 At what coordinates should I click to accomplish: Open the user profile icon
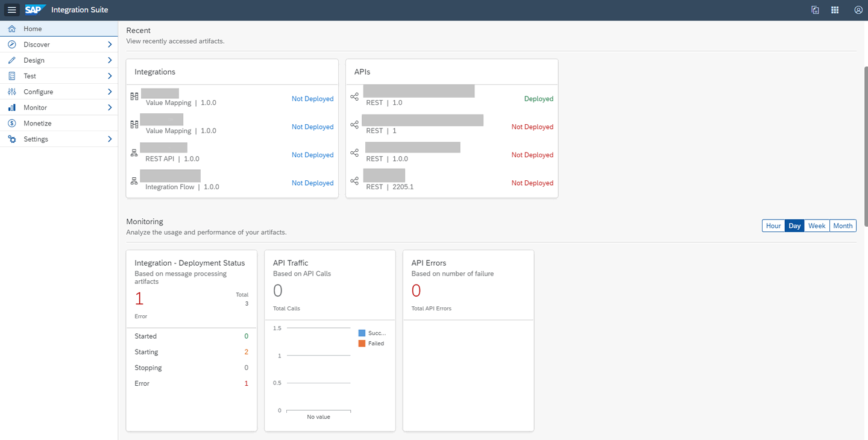pyautogui.click(x=858, y=10)
